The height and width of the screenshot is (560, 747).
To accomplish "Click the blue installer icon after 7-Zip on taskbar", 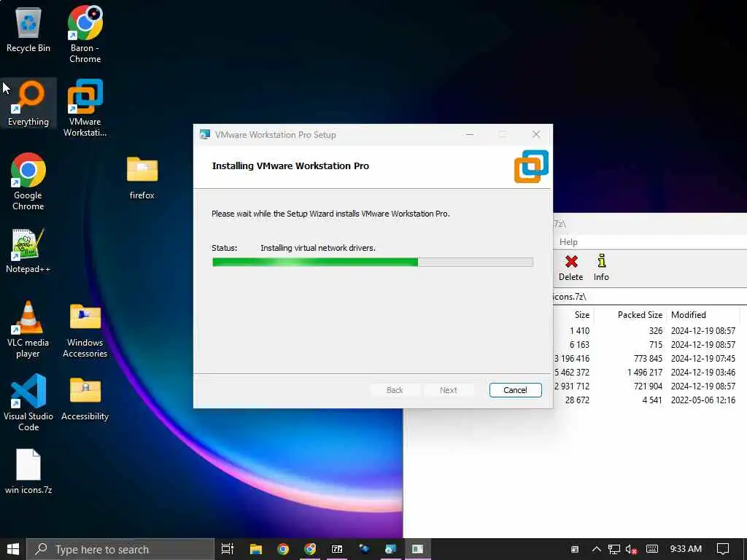I will (x=364, y=549).
